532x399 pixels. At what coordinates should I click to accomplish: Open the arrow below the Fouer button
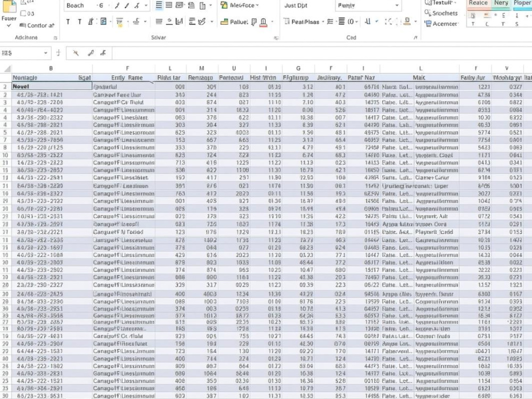tap(9, 26)
